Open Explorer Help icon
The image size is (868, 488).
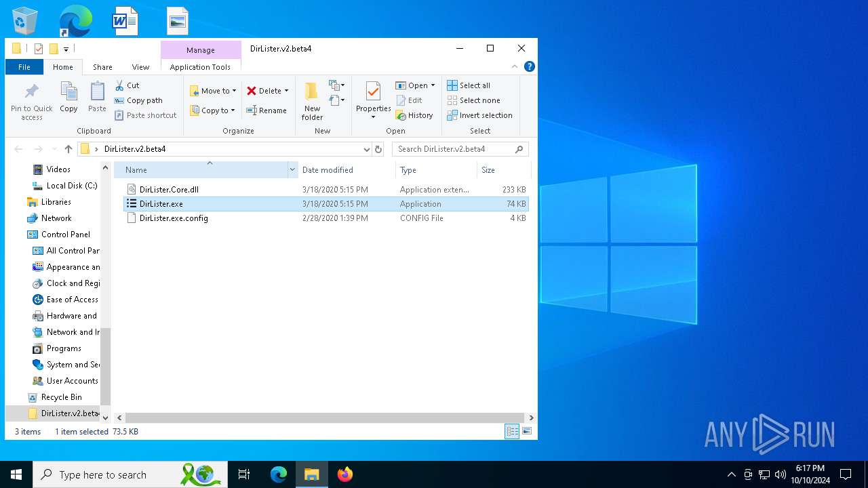(x=530, y=66)
